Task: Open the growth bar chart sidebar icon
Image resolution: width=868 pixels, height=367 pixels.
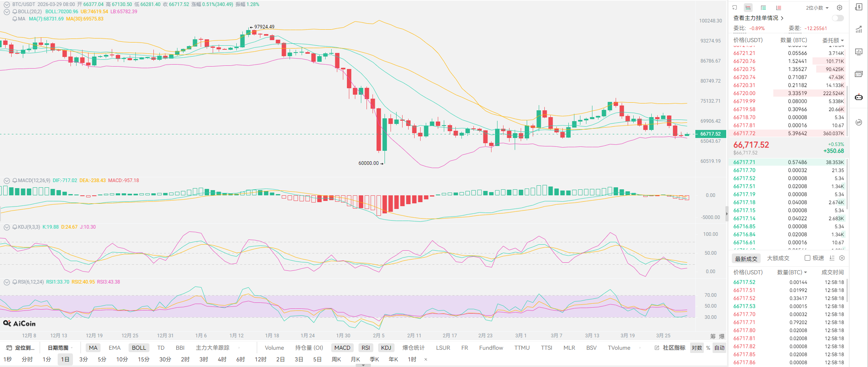Action: [x=858, y=29]
